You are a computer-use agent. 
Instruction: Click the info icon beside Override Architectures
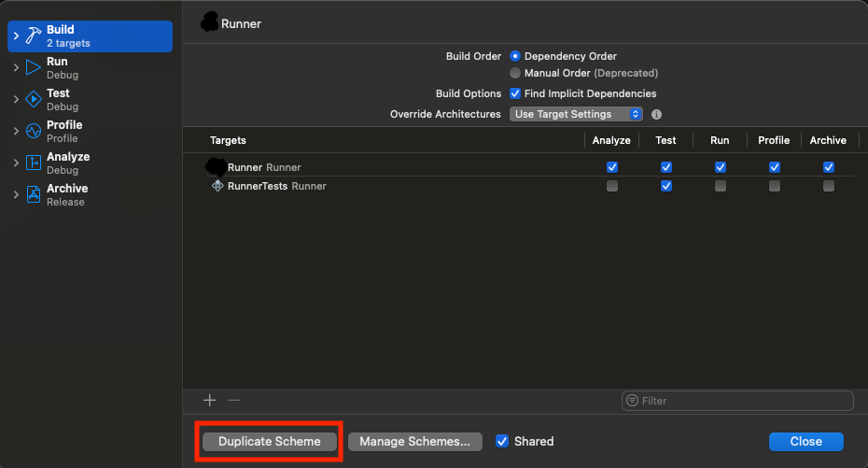tap(656, 114)
